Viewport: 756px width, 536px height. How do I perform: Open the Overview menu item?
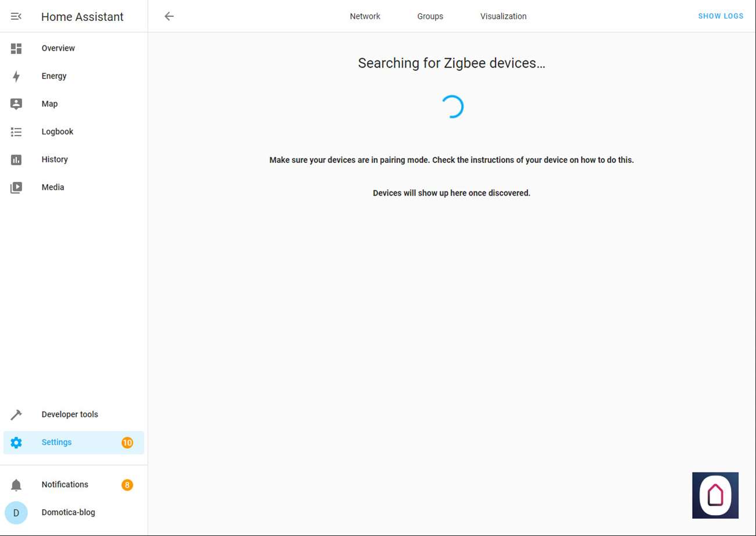click(x=74, y=48)
